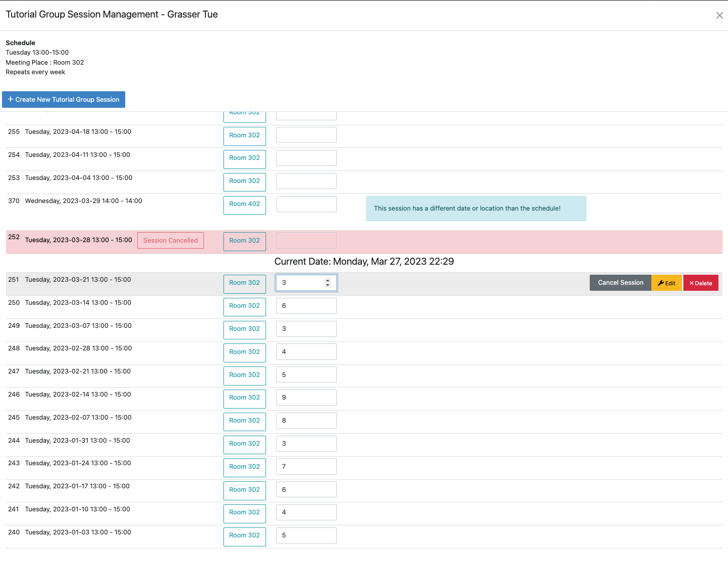Increase attendance with stepper up arrow

328,280
